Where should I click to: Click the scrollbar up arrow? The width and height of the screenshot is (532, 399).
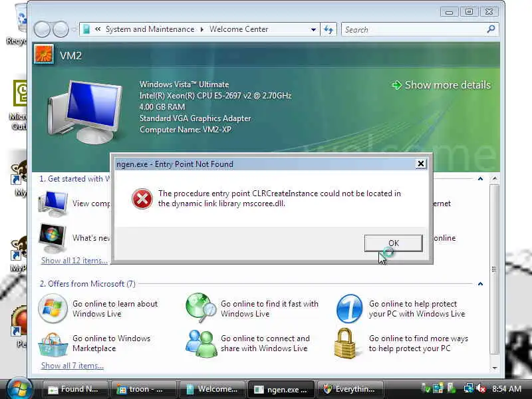point(495,178)
